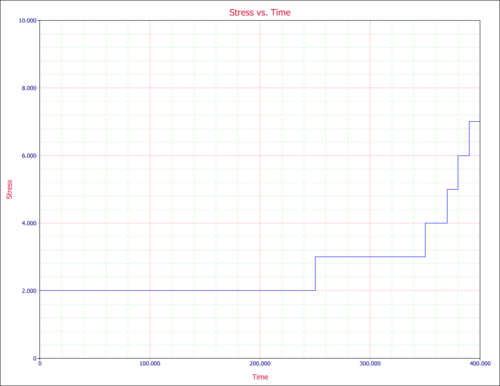The width and height of the screenshot is (500, 386).
Task: Click the 100.000 x-axis tick label
Action: [150, 363]
